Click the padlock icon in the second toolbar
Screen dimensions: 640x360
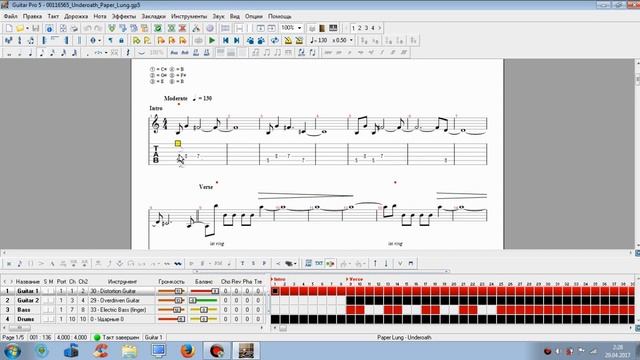pyautogui.click(x=121, y=40)
